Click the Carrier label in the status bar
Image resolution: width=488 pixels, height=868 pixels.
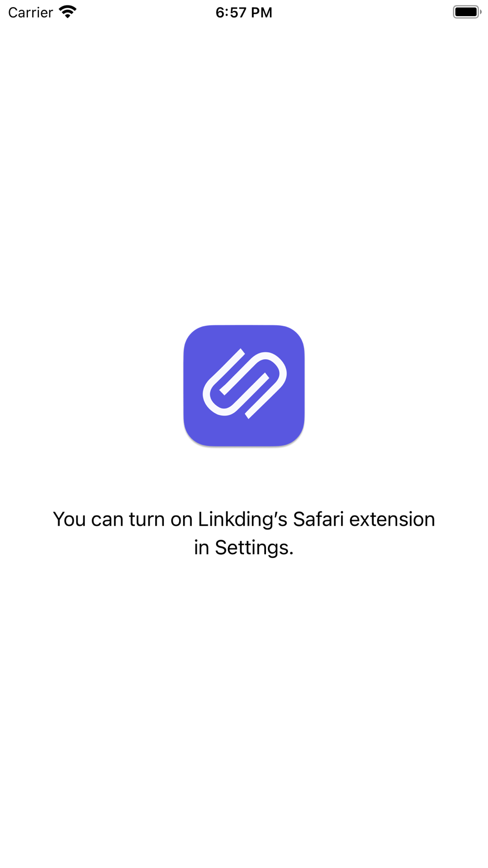pyautogui.click(x=30, y=12)
